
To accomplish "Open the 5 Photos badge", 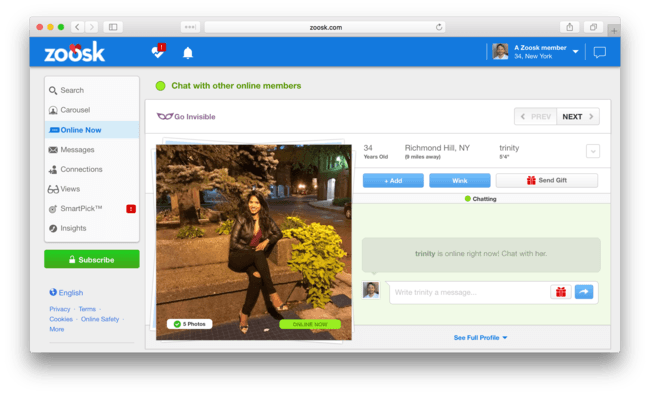I will coord(189,324).
